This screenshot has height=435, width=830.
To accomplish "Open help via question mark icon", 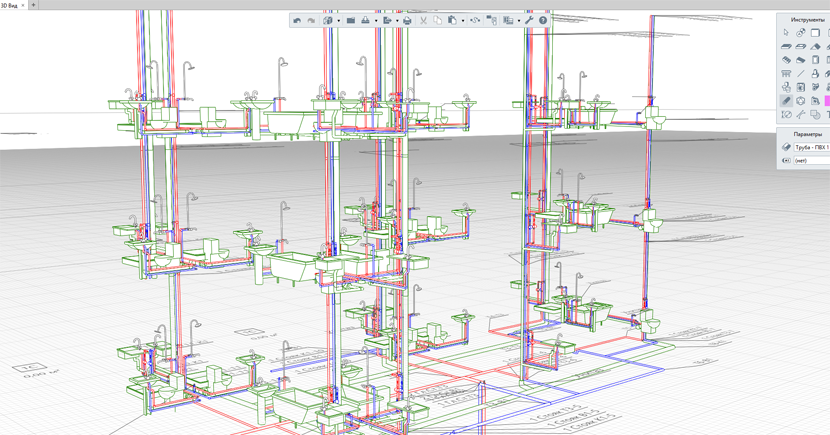I will click(543, 21).
